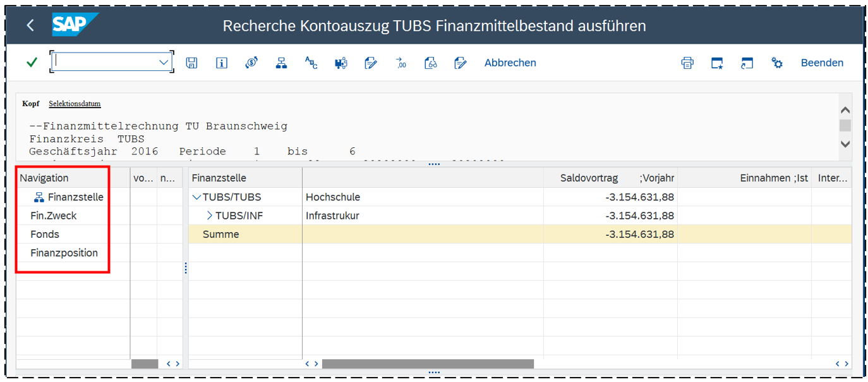Click the ABC text icon
Viewport: 868px width, 382px height.
311,63
